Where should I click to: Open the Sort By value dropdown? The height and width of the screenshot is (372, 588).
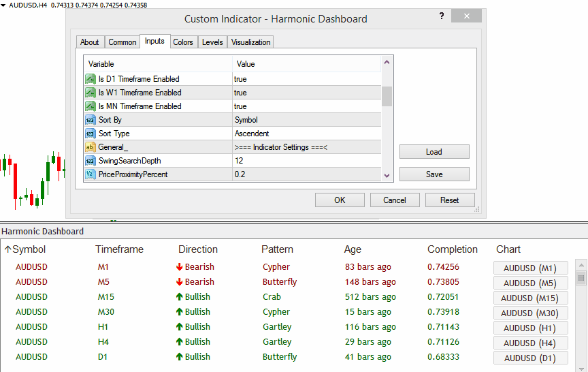[x=306, y=120]
